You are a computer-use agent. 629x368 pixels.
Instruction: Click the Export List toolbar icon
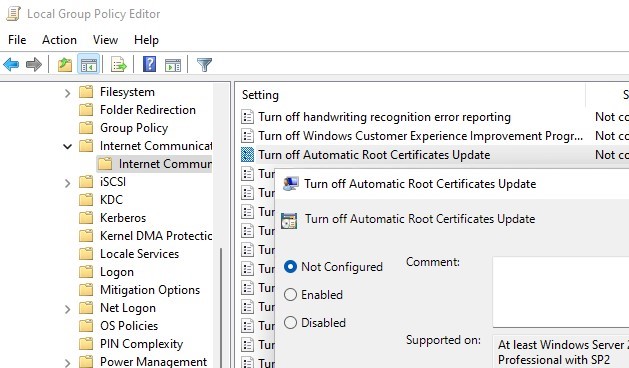pos(119,64)
